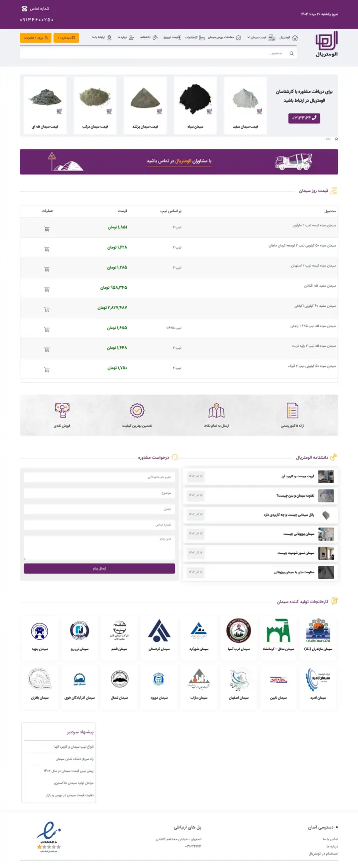Open the کارخانجات menu item
This screenshot has height=868, width=358.
click(191, 38)
